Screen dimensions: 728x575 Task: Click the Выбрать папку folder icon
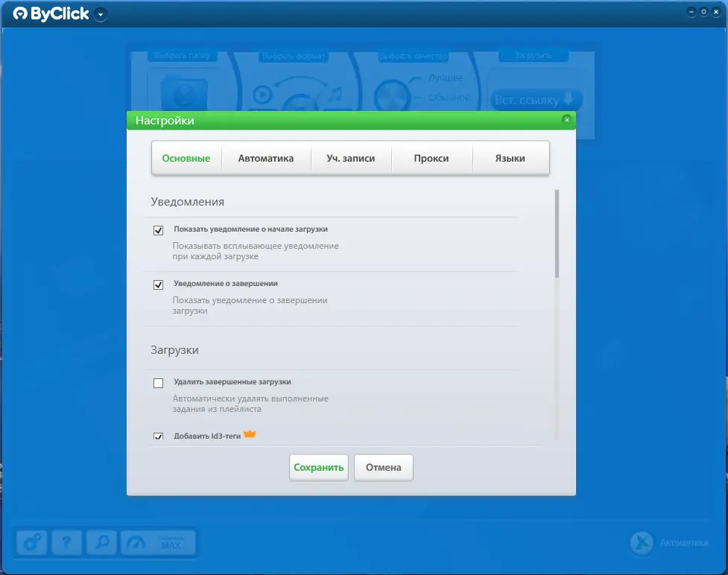point(184,94)
